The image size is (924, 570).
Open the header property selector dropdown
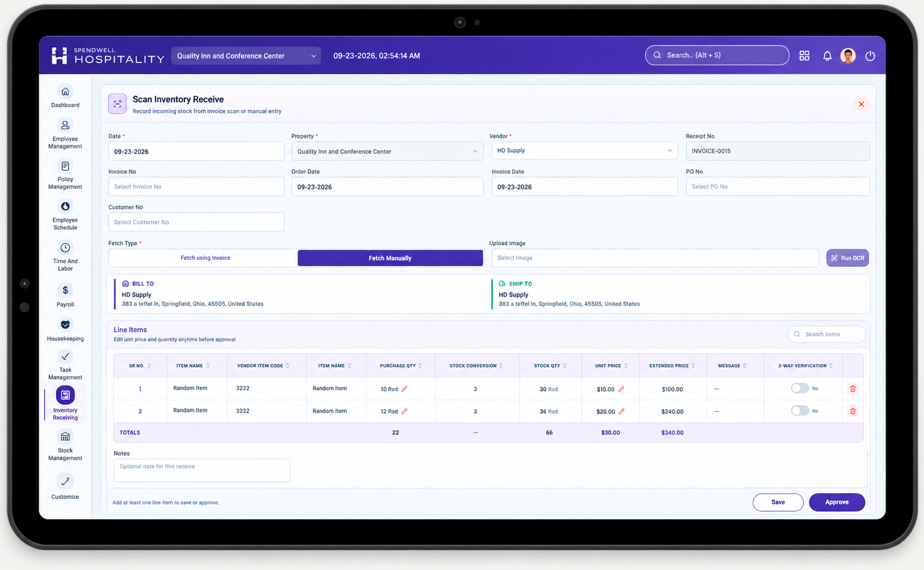point(246,56)
